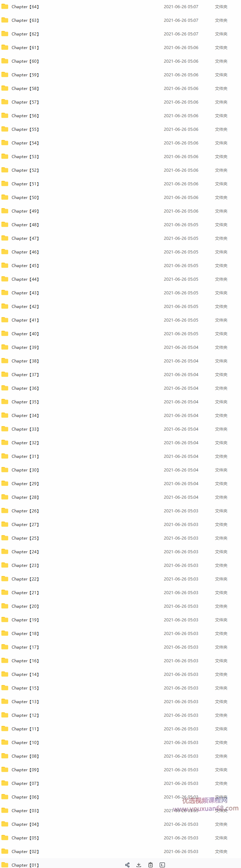Open the Chapter【08】 folder
This screenshot has height=868, width=241.
coord(25,756)
